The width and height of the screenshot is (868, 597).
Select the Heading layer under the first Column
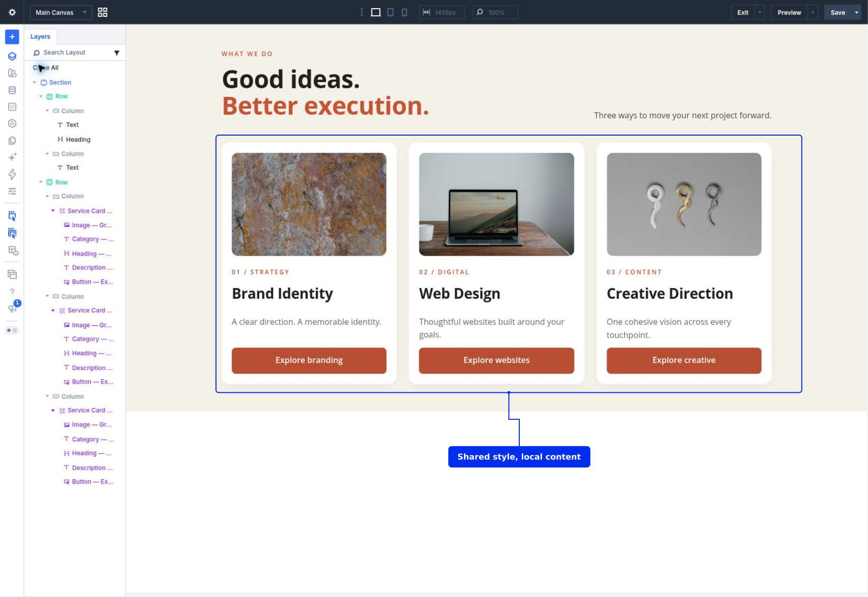(x=74, y=139)
